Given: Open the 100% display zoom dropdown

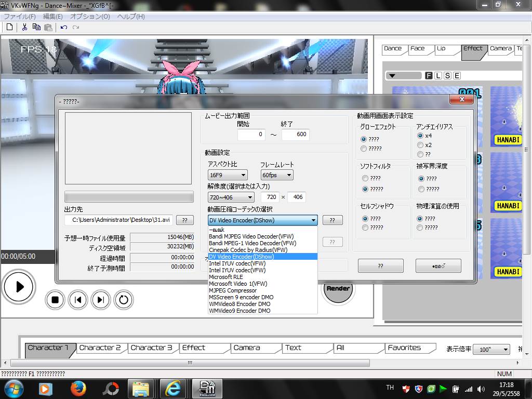Looking at the screenshot, I should [x=491, y=350].
